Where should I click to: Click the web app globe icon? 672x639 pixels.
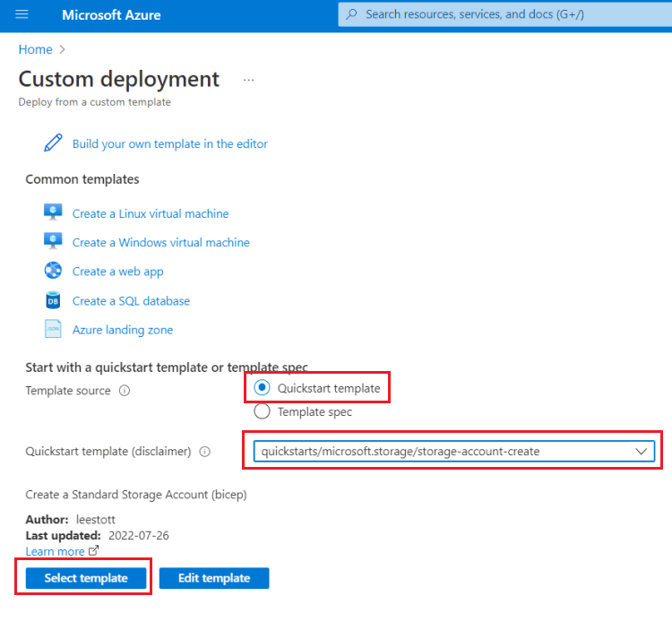(53, 271)
